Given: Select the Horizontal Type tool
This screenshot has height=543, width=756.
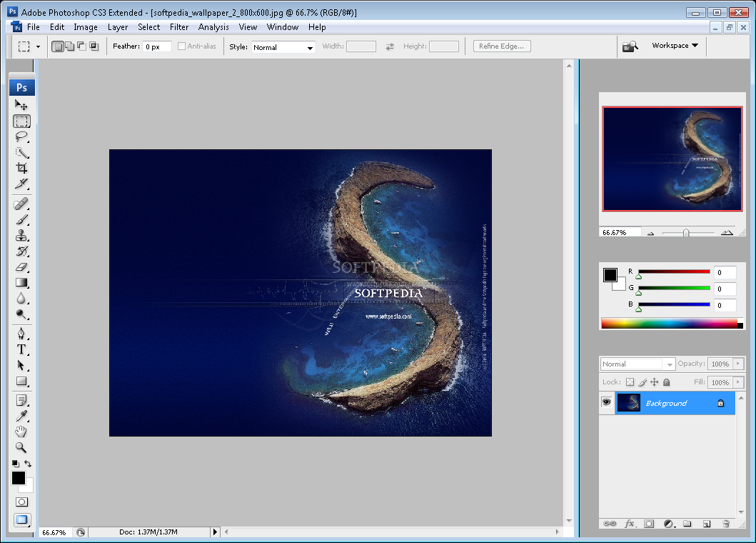Looking at the screenshot, I should click(21, 349).
